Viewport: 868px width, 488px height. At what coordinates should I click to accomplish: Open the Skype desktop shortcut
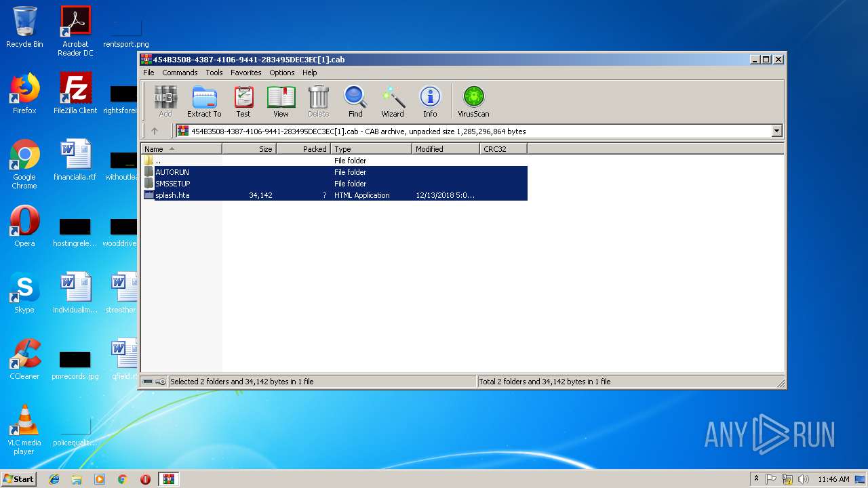click(x=24, y=293)
